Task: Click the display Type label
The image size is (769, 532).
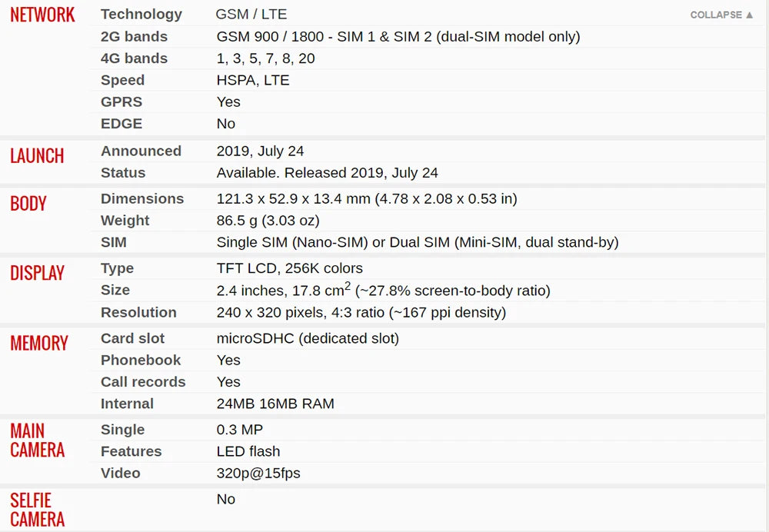Action: tap(117, 268)
